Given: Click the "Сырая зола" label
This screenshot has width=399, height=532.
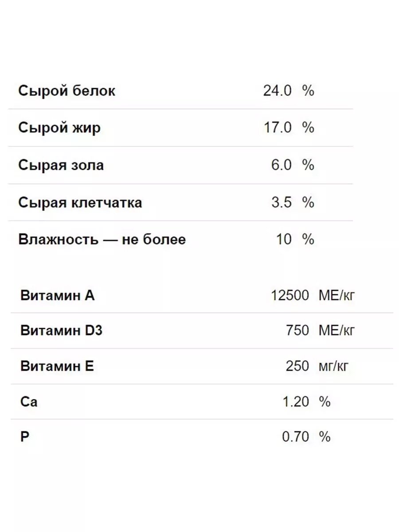Looking at the screenshot, I should pyautogui.click(x=61, y=165).
